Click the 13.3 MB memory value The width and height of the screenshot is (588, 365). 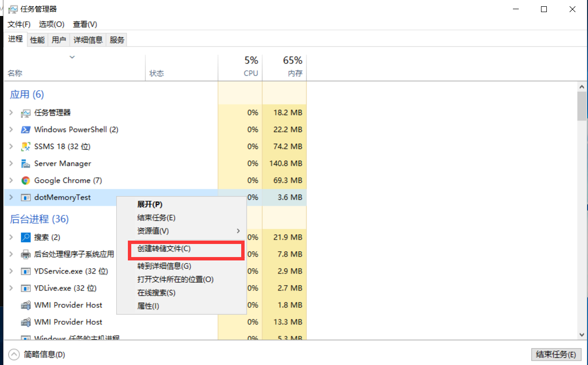[x=288, y=322]
